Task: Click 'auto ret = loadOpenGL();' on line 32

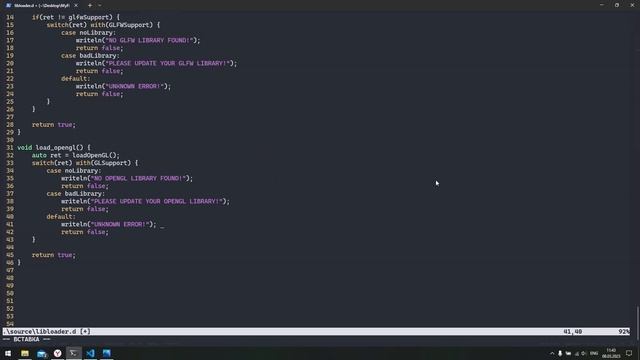Action: tap(76, 156)
